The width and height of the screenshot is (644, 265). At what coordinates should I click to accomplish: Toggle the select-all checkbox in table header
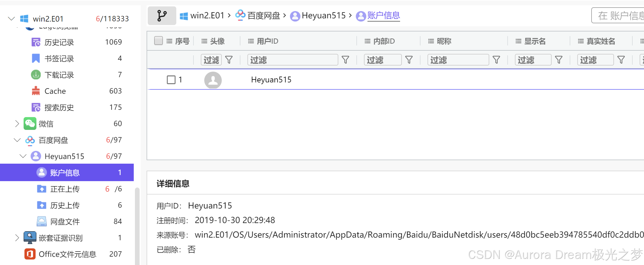tap(159, 41)
